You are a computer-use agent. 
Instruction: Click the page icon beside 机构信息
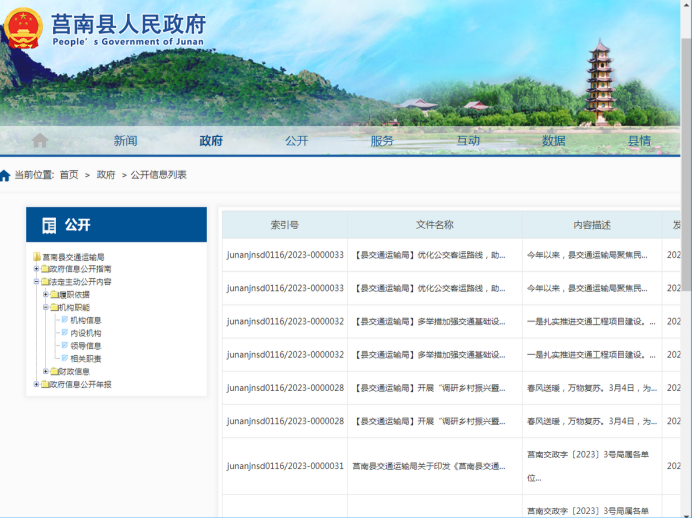[x=64, y=321]
